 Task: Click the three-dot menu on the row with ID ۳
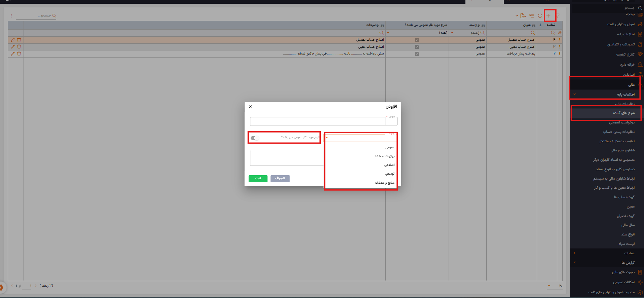[560, 47]
